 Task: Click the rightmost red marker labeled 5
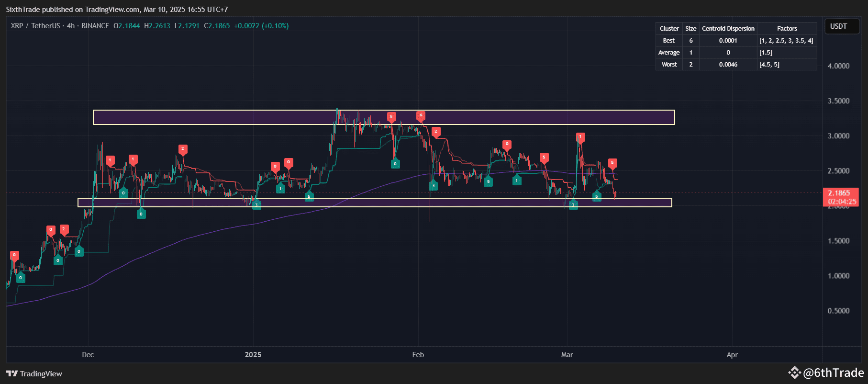click(x=612, y=163)
